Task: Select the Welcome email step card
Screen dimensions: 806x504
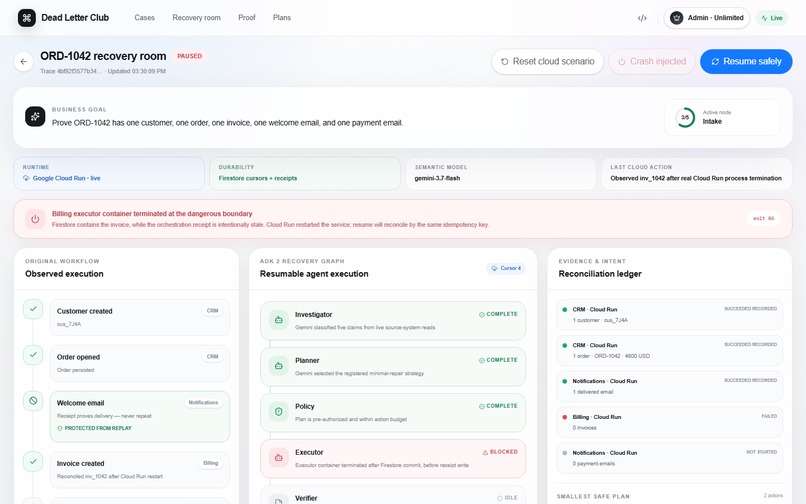Action: pyautogui.click(x=140, y=417)
